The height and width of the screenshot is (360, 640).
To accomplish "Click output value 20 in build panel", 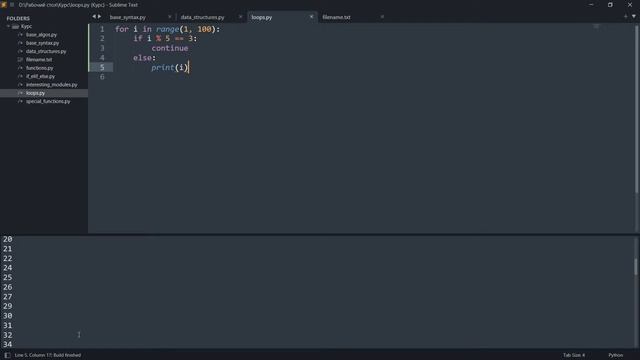I will pyautogui.click(x=8, y=239).
